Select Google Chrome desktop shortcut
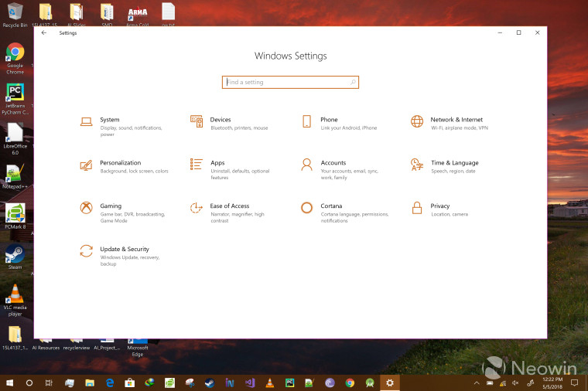The image size is (588, 391). [x=15, y=59]
